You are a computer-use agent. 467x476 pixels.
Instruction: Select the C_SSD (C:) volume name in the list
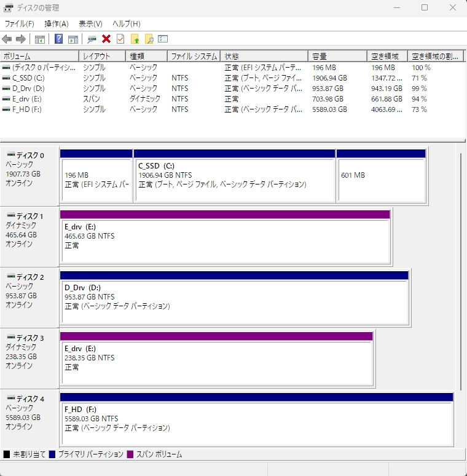click(28, 78)
